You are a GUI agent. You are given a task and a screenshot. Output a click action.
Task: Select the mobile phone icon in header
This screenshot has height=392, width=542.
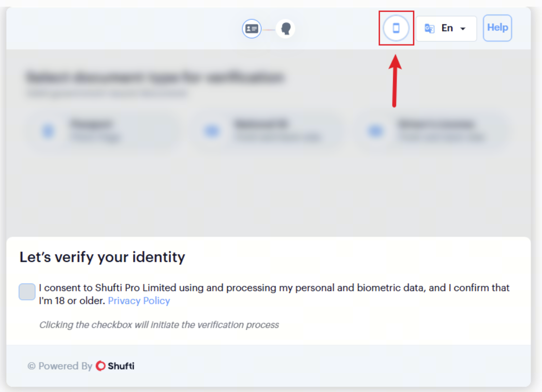point(396,28)
